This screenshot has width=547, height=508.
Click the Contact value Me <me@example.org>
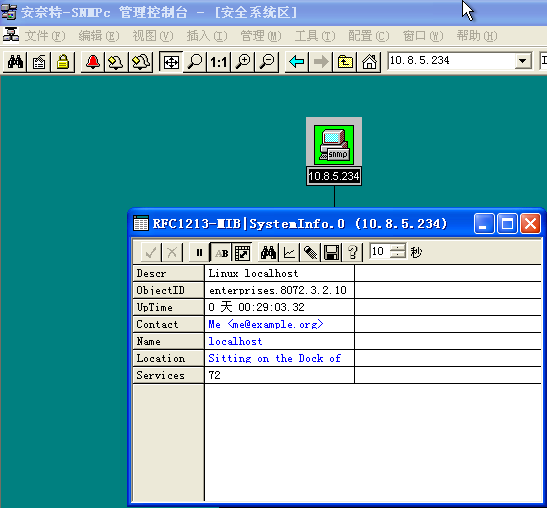266,324
